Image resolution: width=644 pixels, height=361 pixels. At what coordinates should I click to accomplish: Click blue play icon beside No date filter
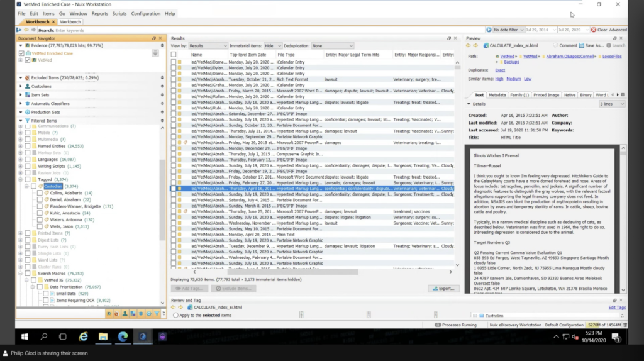(x=489, y=30)
